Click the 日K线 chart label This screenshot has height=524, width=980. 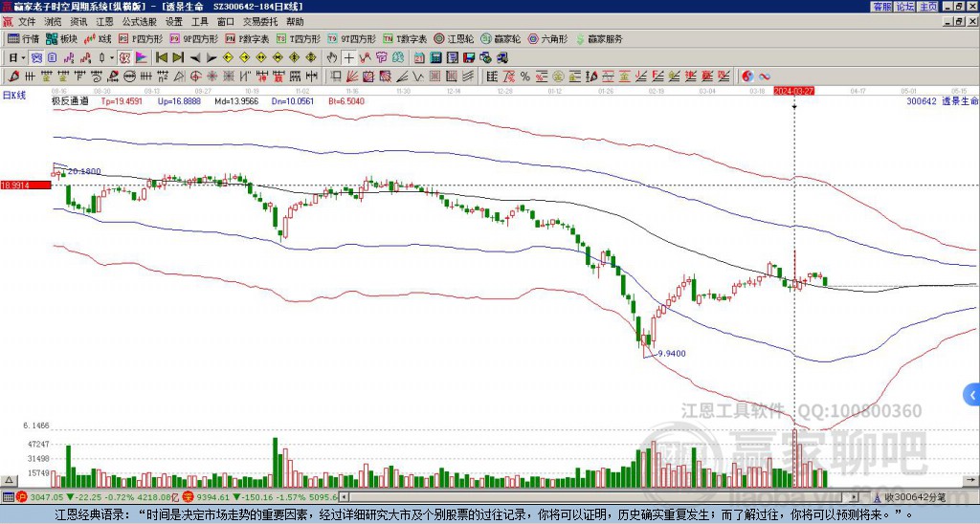(x=14, y=96)
